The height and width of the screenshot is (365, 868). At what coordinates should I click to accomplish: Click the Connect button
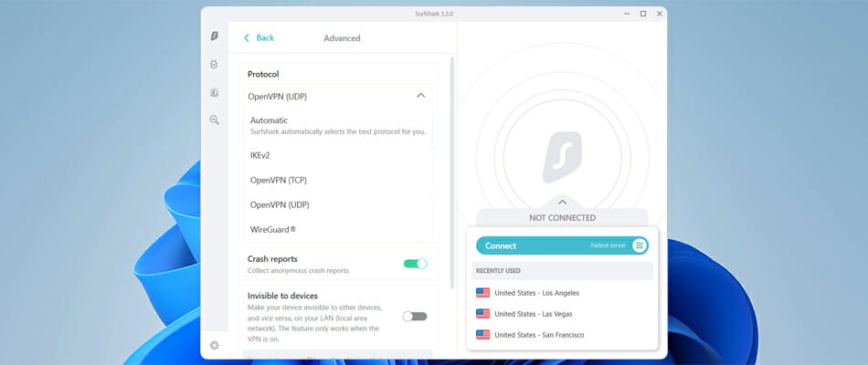(562, 245)
